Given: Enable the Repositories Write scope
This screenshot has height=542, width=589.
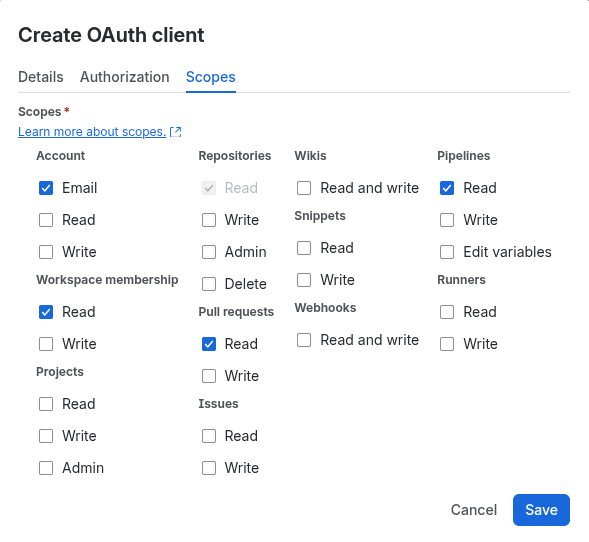Looking at the screenshot, I should [209, 220].
